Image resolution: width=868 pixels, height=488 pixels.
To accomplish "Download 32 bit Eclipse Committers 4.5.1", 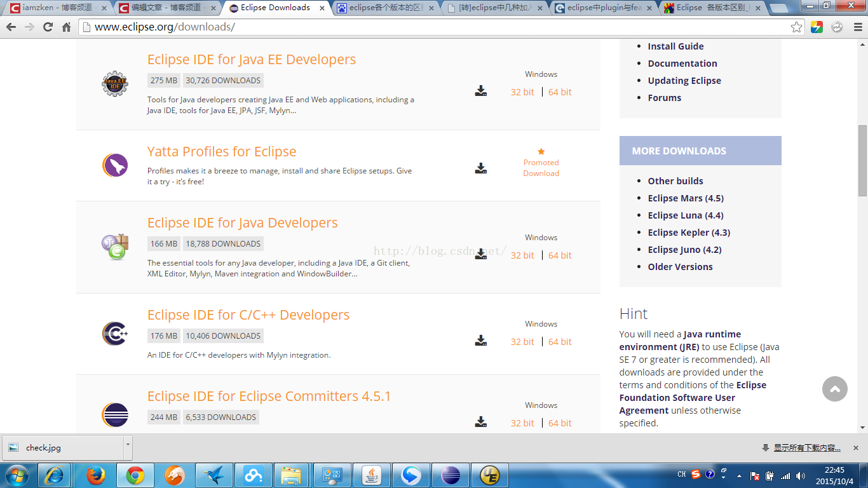I will click(522, 423).
